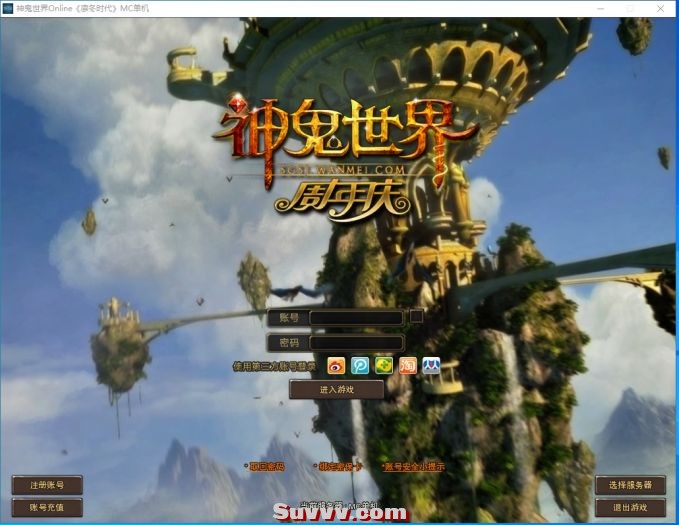Log in with the green 360 icon
The width and height of the screenshot is (679, 525).
click(x=384, y=366)
